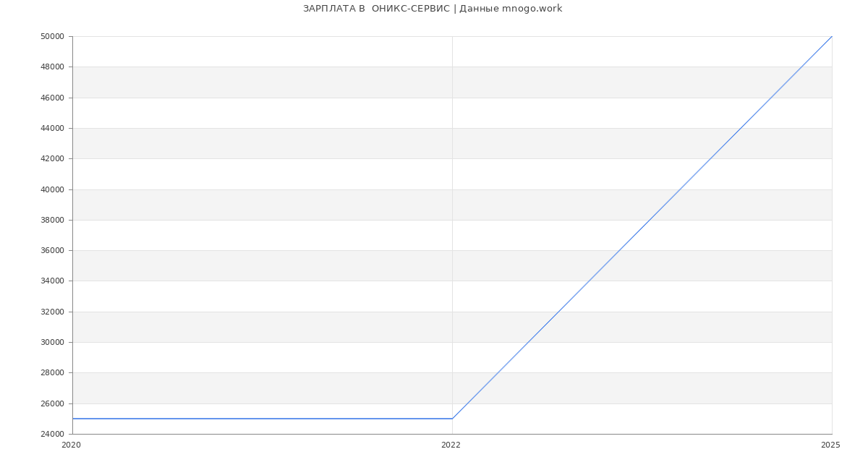Screen dimensions: 868x470
Task: Click the 2022 x-axis label
Action: (x=451, y=445)
